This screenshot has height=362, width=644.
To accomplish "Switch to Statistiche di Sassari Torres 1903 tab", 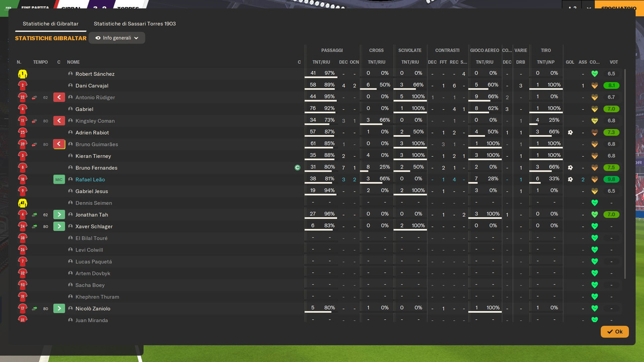I will click(135, 24).
